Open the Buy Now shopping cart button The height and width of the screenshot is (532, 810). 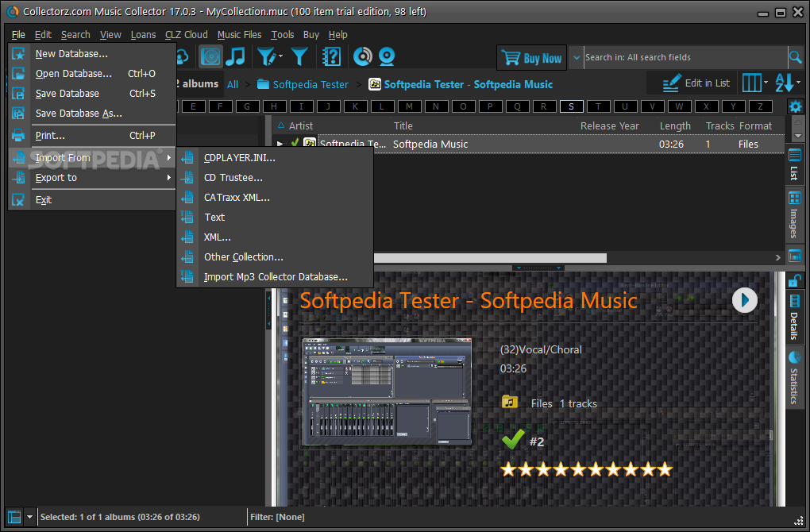click(531, 58)
